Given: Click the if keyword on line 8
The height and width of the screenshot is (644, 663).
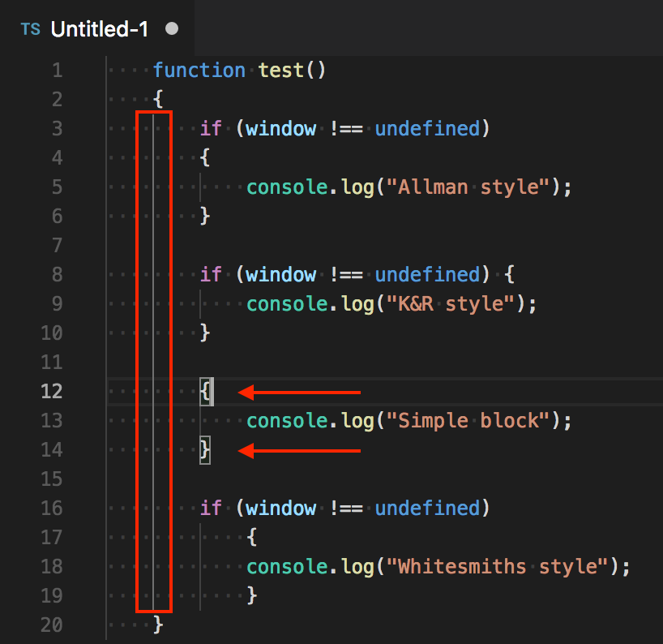Looking at the screenshot, I should [x=210, y=274].
